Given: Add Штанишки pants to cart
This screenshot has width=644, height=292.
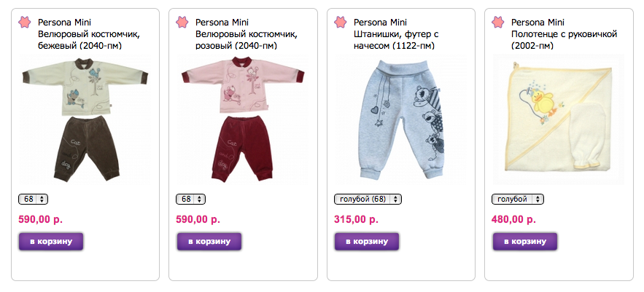Looking at the screenshot, I should 366,242.
